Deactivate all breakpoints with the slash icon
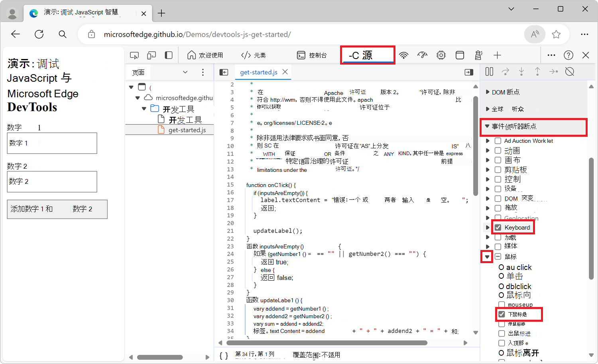 click(x=569, y=72)
